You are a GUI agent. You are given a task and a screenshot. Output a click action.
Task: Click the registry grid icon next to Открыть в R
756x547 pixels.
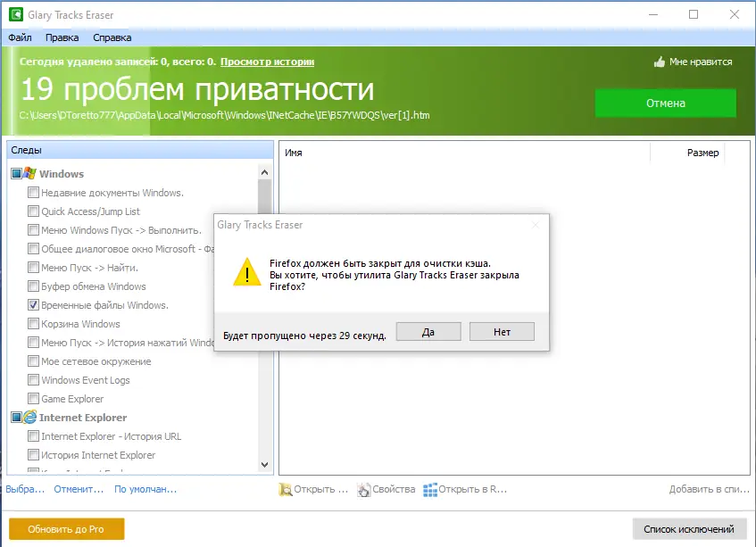430,490
